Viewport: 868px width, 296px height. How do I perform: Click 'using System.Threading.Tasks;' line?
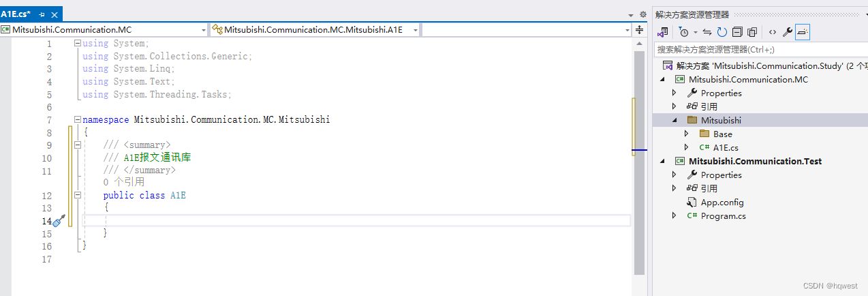157,95
